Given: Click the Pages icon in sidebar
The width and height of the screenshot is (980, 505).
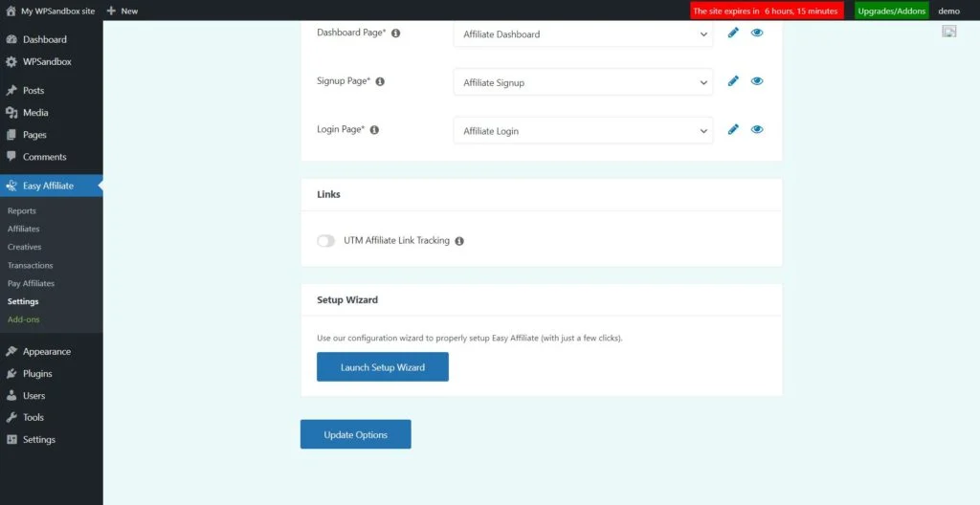Looking at the screenshot, I should 11,135.
